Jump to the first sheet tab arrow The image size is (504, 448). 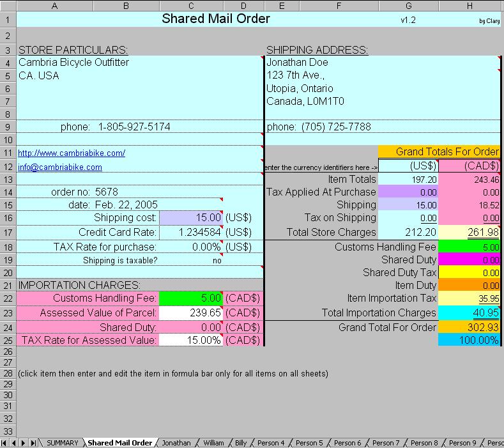tap(4, 443)
